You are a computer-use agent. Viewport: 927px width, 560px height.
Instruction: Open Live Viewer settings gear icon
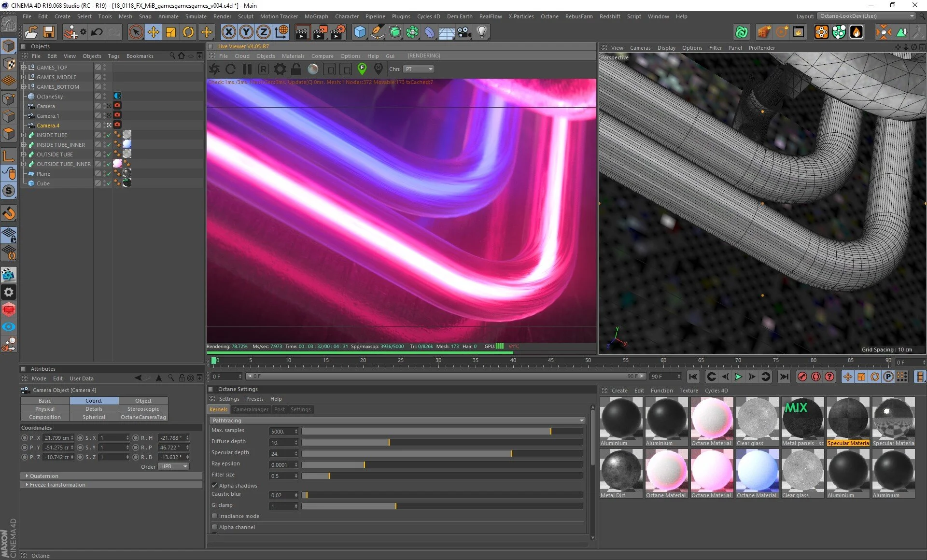(280, 69)
